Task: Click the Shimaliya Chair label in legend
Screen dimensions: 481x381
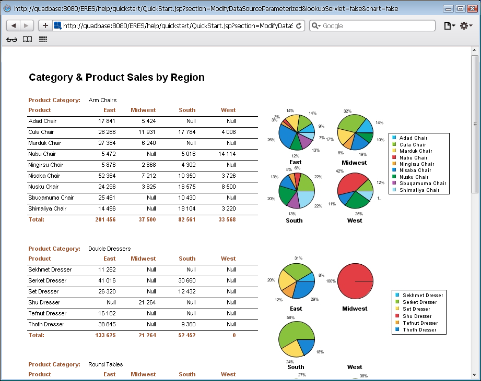Action: pos(420,190)
